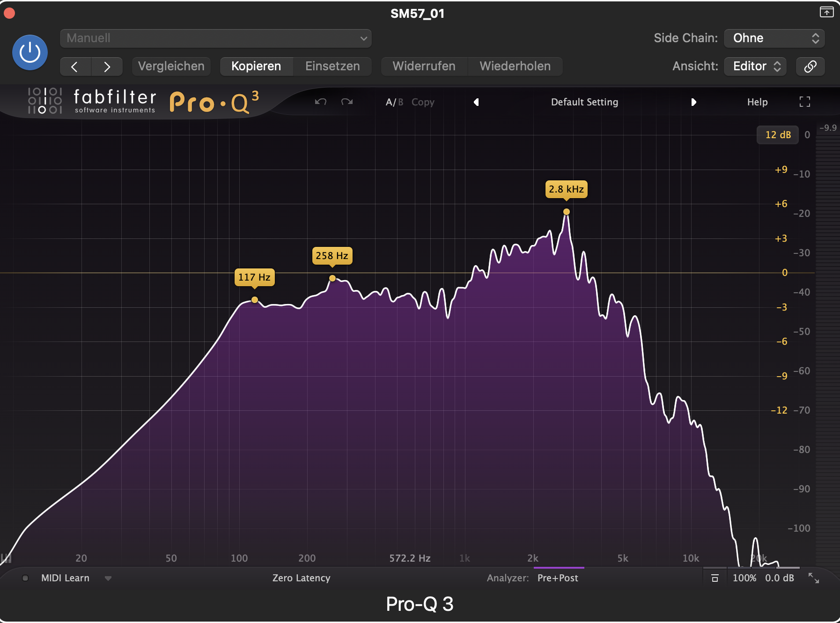Image resolution: width=840 pixels, height=623 pixels.
Task: Click the -9.9 peak level readout
Action: 828,128
